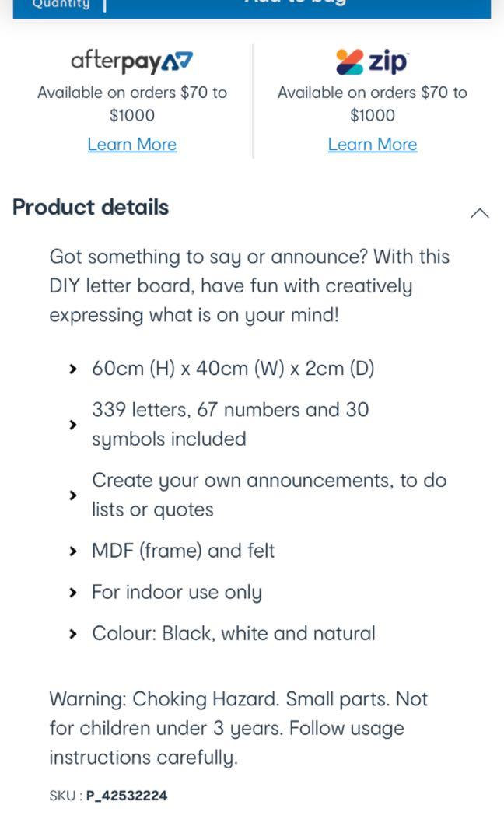Screen dimensions: 504x840
Task: Click the Zip logo
Action: [x=372, y=61]
